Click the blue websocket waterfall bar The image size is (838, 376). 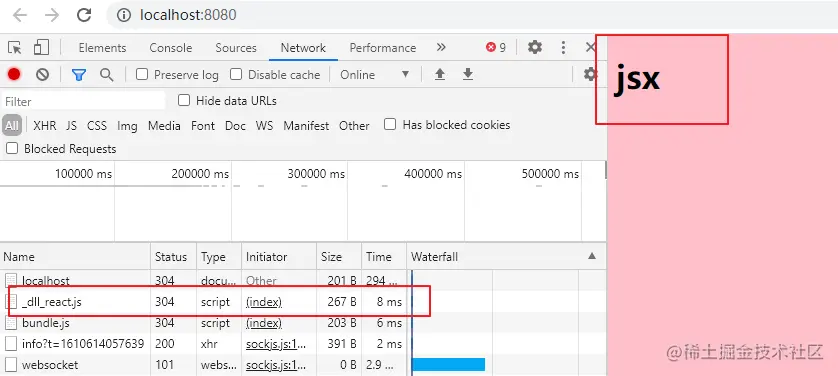(448, 365)
